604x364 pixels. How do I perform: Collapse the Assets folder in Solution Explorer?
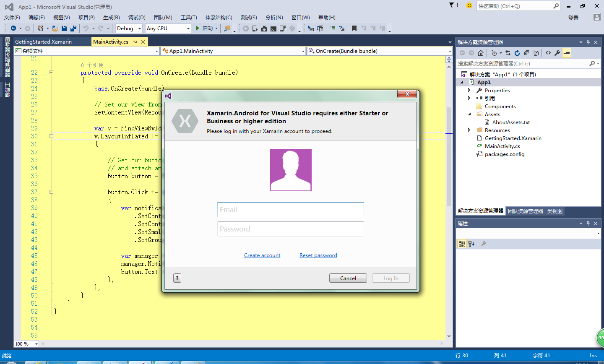(469, 114)
